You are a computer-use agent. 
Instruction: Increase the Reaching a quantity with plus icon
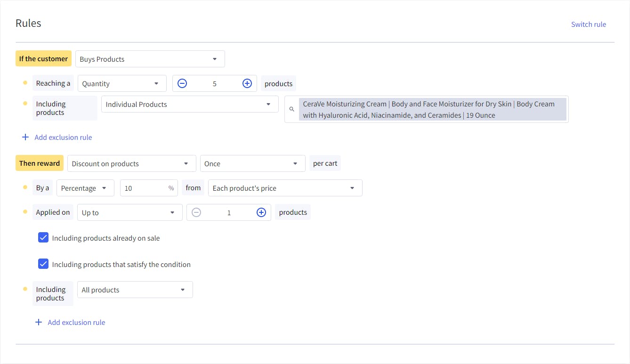pyautogui.click(x=247, y=83)
